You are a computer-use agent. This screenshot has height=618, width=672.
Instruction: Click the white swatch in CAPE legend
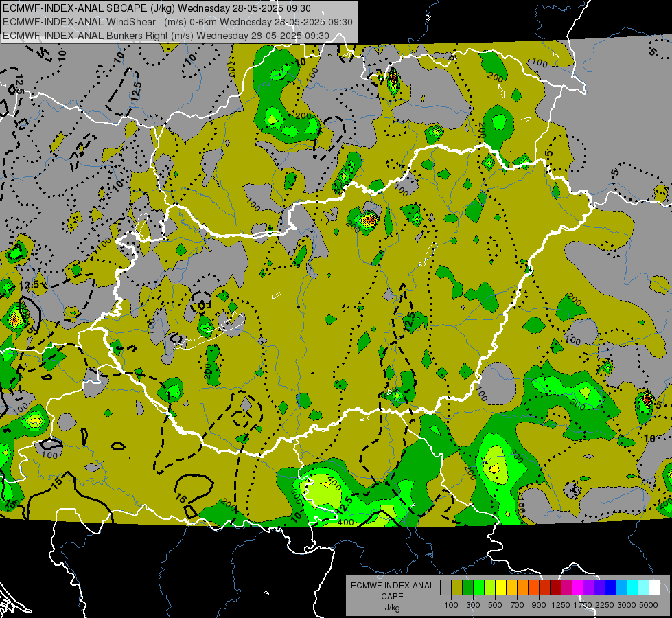[x=654, y=588]
